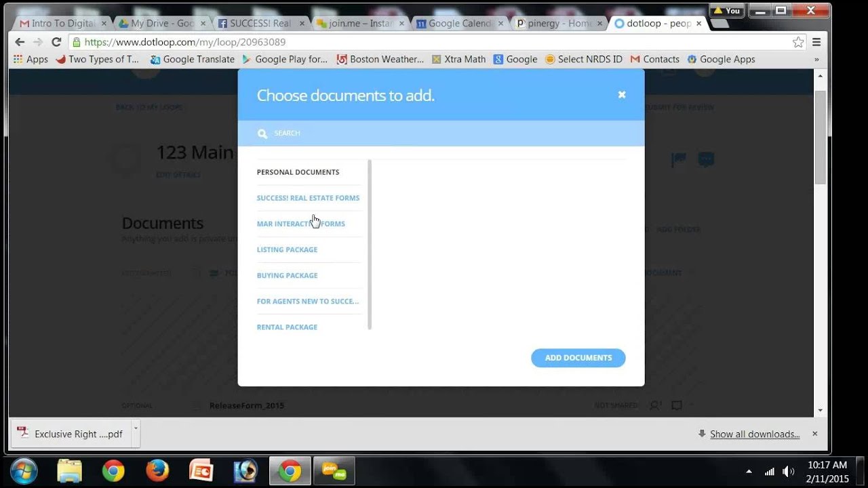Close the downloads bar
The image size is (868, 488).
[815, 434]
